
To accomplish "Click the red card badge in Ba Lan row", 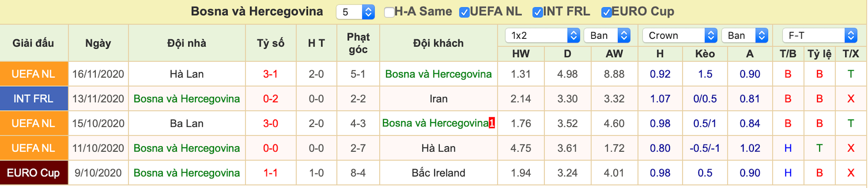I will click(492, 123).
